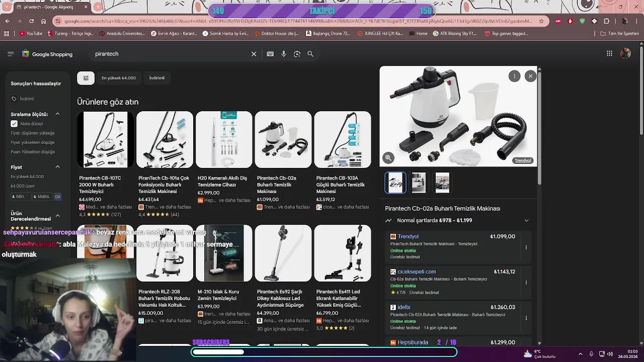This screenshot has width=644, height=362.
Task: Search by image with camera lens icon
Action: tap(297, 54)
